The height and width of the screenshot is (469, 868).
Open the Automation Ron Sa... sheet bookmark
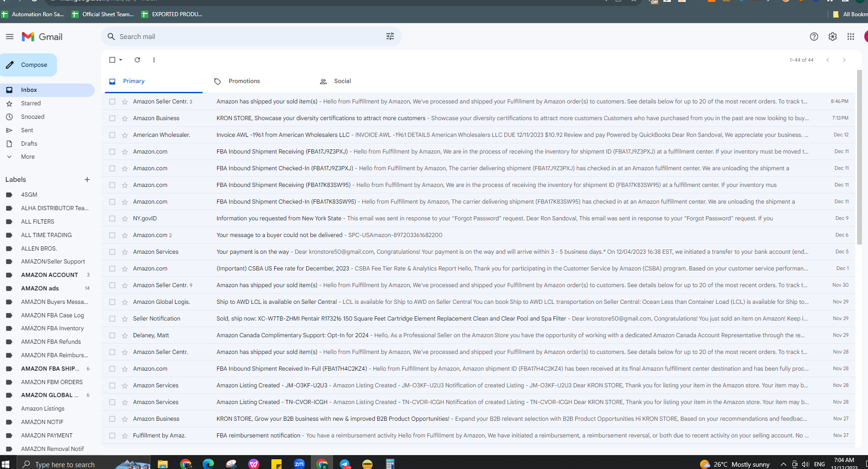[32, 14]
